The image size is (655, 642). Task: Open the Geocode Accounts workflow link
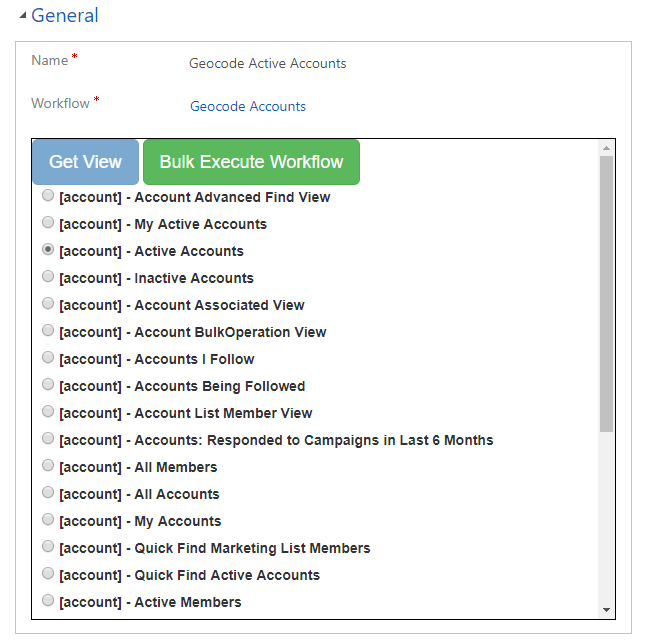click(248, 106)
